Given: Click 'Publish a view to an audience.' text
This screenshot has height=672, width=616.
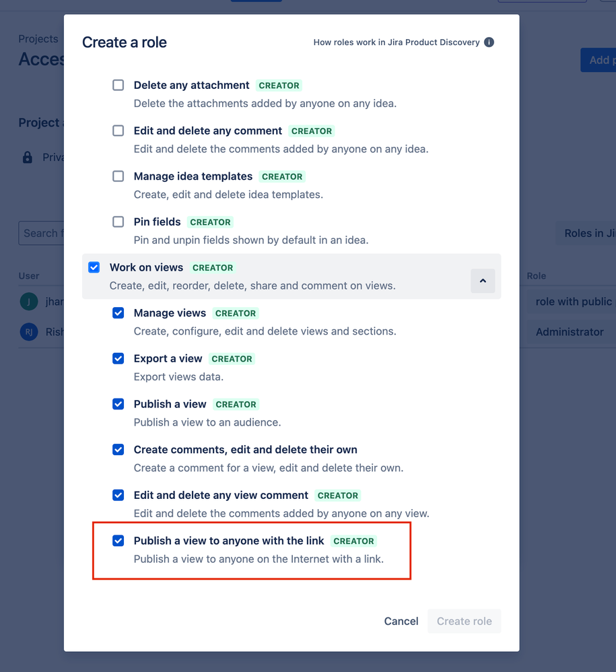Looking at the screenshot, I should pos(207,422).
